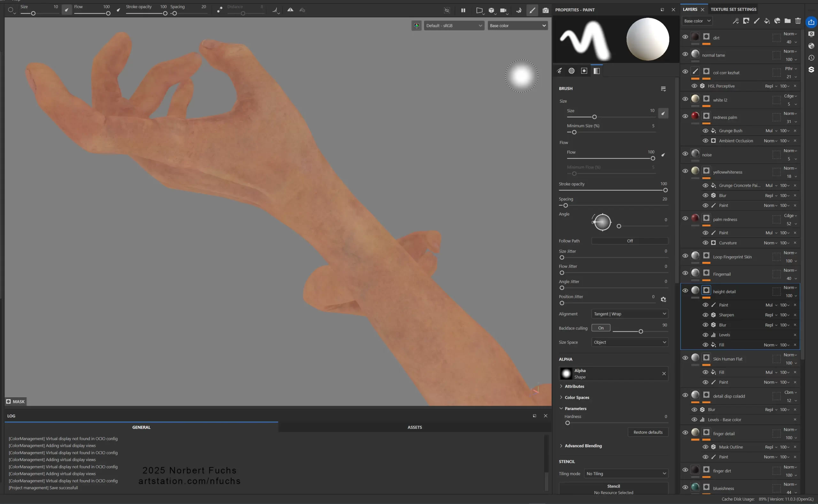The height and width of the screenshot is (504, 818).
Task: Open the rendering screenshot camera tool
Action: tap(545, 10)
